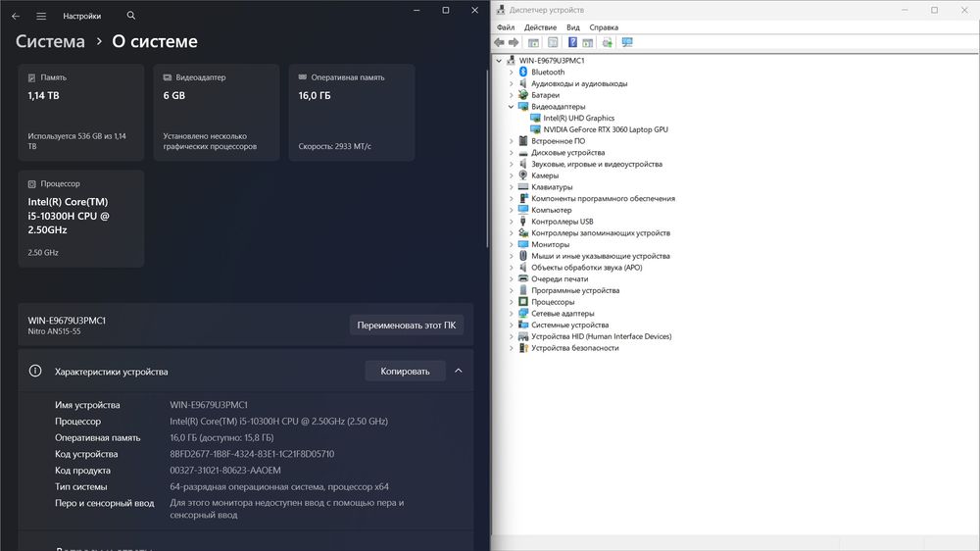Select Звуковые, игровые и видеоустройства item

click(x=597, y=164)
